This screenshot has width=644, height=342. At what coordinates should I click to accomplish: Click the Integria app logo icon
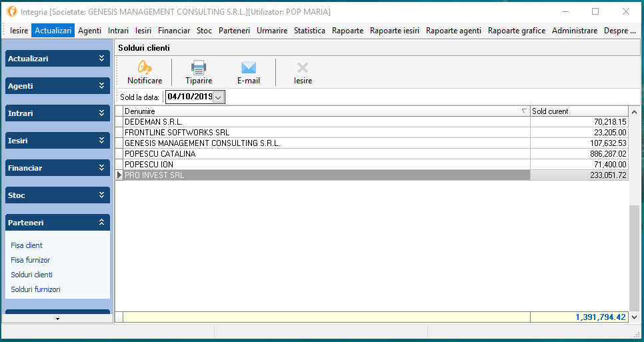click(x=11, y=11)
